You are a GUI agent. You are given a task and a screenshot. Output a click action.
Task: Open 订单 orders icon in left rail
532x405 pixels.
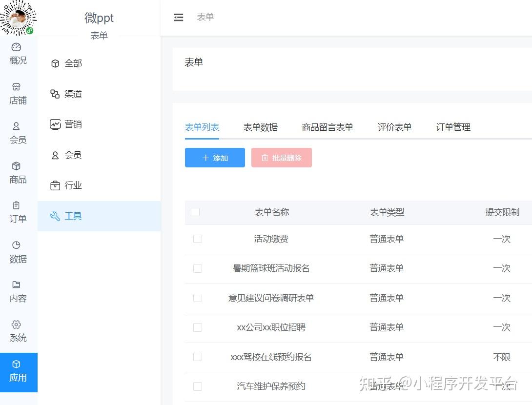point(16,205)
